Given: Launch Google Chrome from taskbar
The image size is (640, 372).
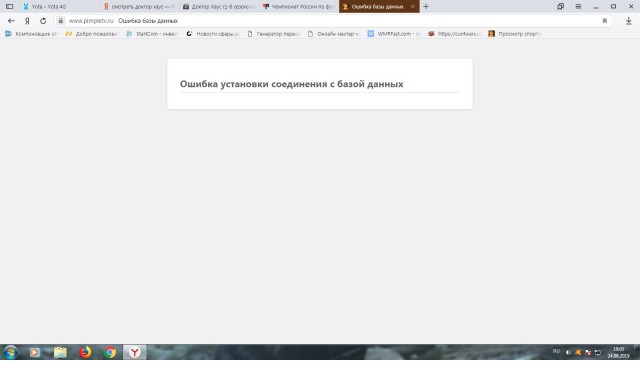Looking at the screenshot, I should [110, 352].
